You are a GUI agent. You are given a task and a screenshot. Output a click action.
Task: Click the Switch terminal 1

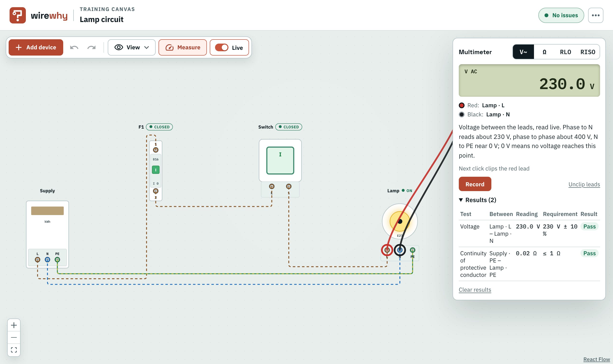pyautogui.click(x=289, y=186)
